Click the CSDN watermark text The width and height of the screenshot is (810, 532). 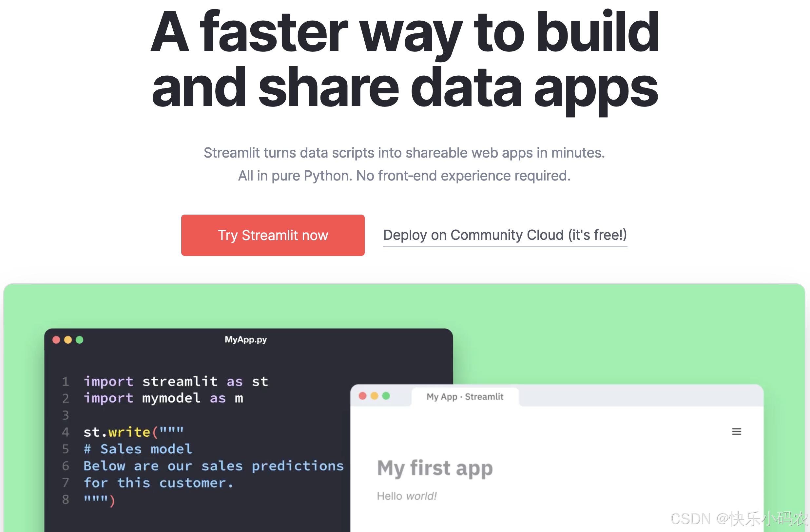tap(739, 519)
